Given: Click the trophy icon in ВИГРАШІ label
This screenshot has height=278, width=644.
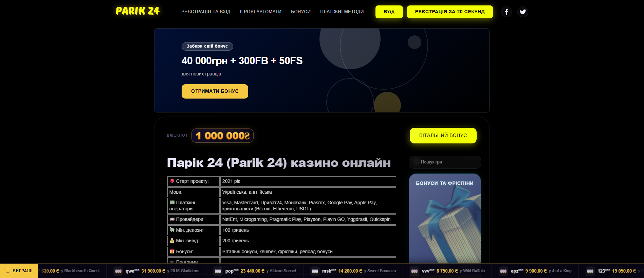Looking at the screenshot, I should (x=7, y=271).
